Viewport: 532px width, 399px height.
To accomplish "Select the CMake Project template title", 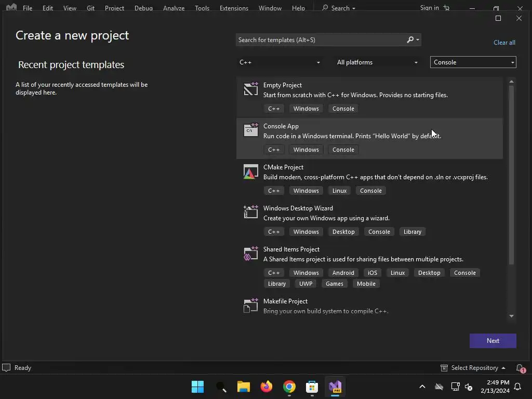I will click(283, 167).
